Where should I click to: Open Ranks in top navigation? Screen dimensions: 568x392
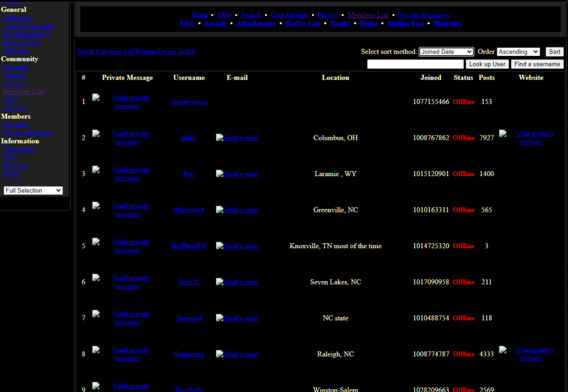340,23
